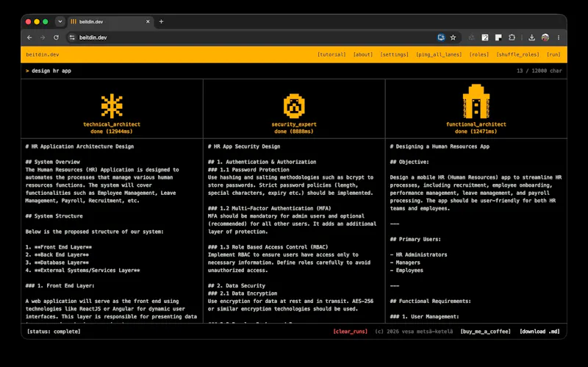Screen dimensions: 588x367
Task: Click 'done (8888ms)' status text
Action: [293, 132]
